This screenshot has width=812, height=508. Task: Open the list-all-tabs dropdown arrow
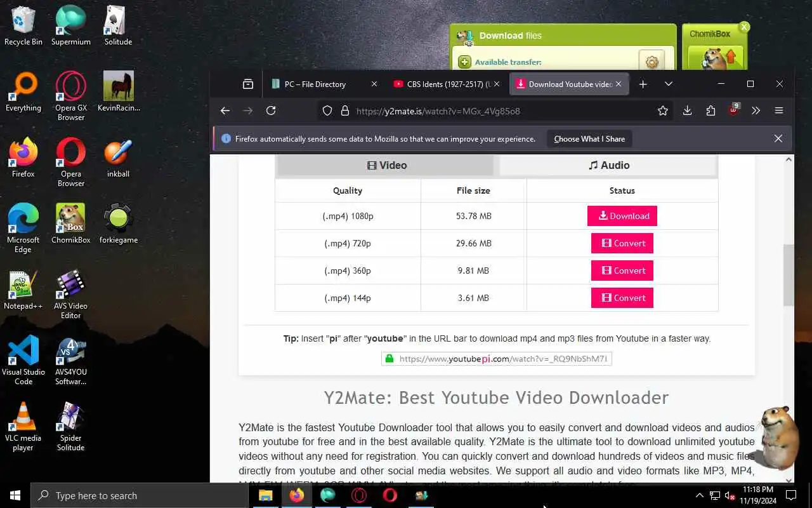(x=669, y=84)
